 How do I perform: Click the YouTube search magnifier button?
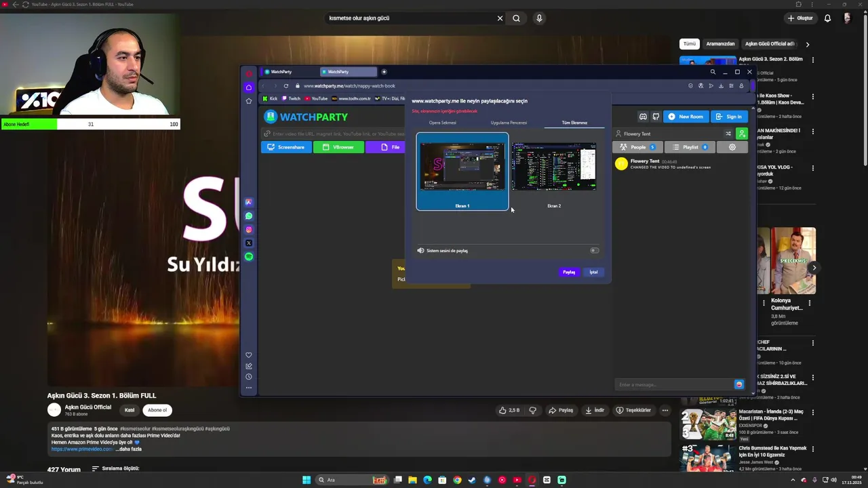(516, 18)
